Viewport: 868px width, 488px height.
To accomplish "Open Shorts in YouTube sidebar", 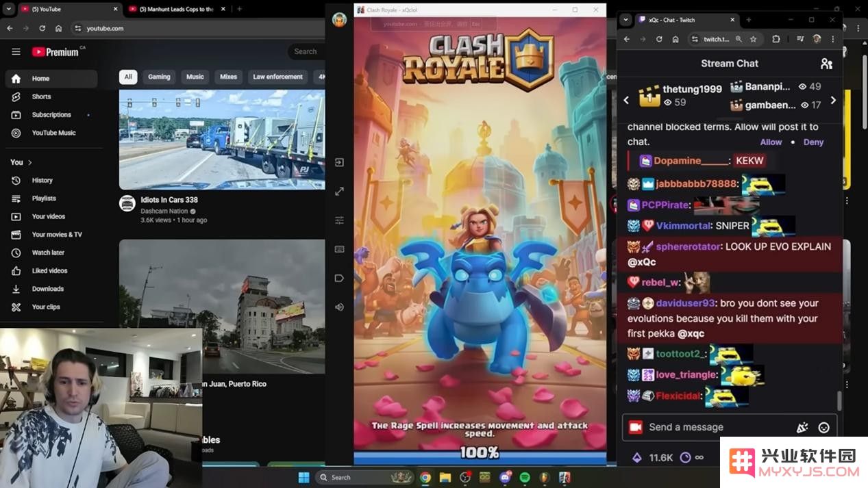I will pyautogui.click(x=51, y=97).
